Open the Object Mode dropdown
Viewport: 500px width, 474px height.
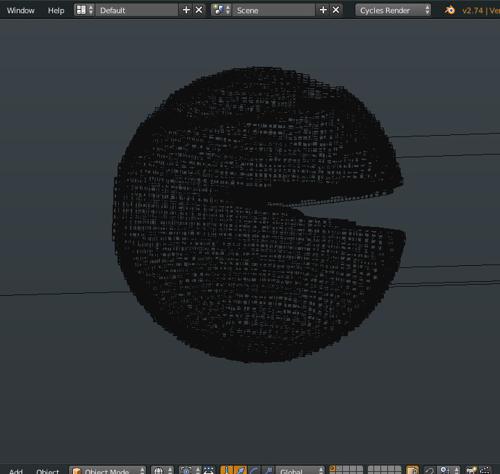pos(107,470)
